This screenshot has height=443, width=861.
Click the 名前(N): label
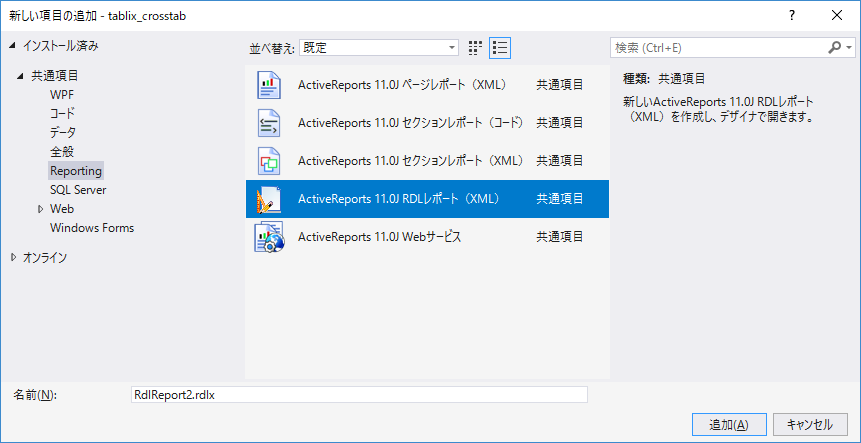(x=36, y=395)
